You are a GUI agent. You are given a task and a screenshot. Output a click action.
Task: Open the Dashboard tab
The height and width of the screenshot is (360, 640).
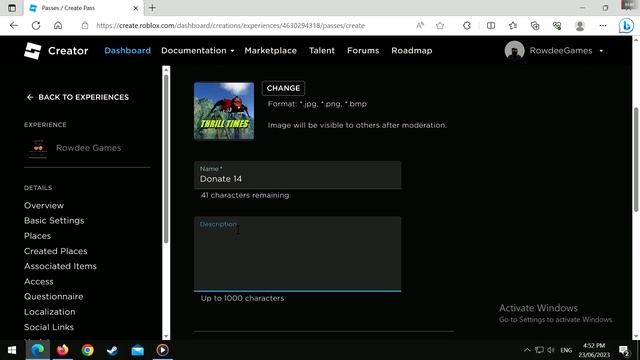coord(127,51)
